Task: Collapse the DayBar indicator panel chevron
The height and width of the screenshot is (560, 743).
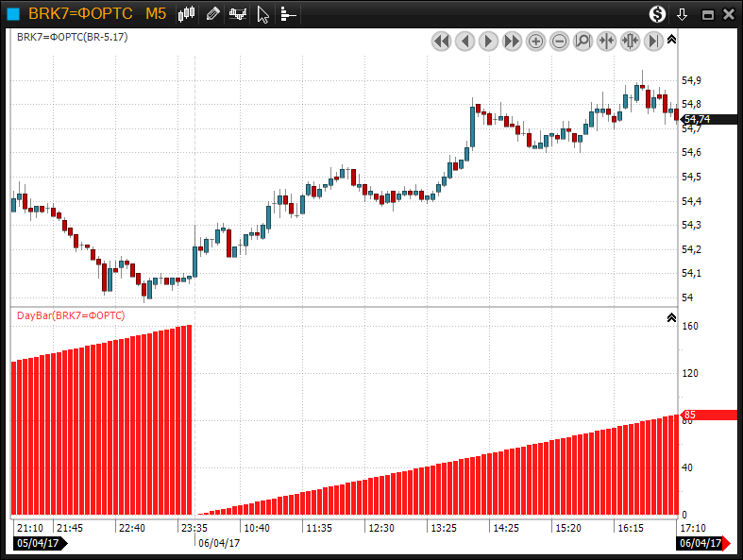Action: [671, 318]
